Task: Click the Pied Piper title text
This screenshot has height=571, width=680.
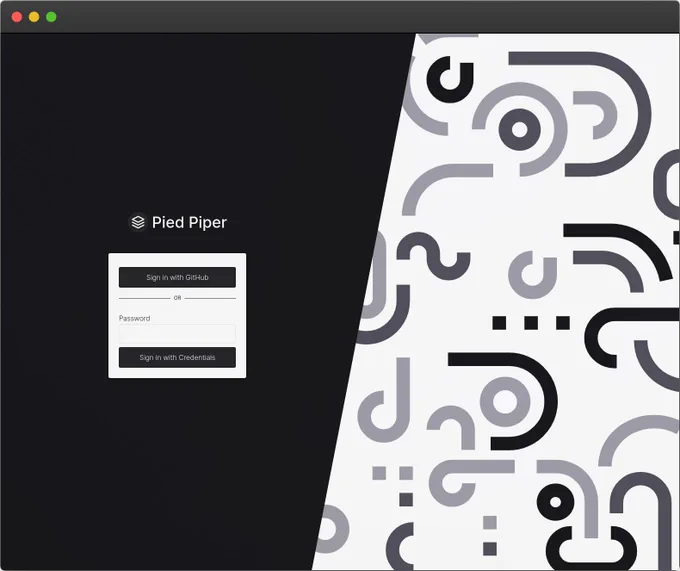Action: (189, 222)
